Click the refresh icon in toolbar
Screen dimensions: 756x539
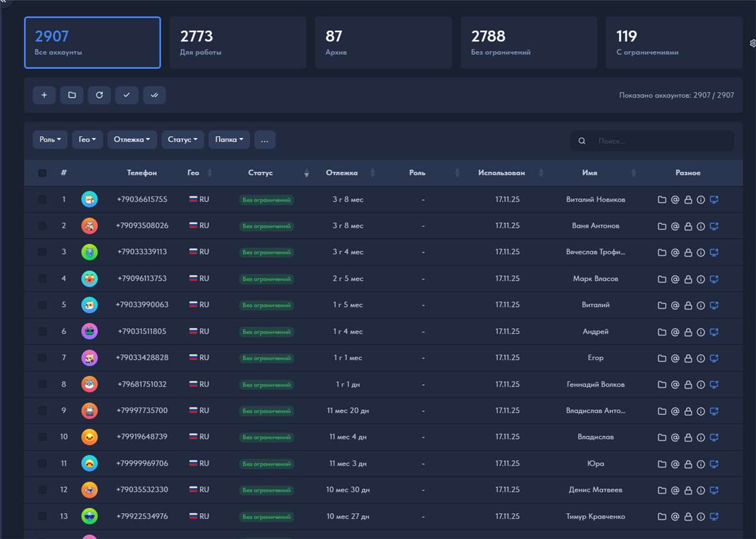click(x=100, y=95)
